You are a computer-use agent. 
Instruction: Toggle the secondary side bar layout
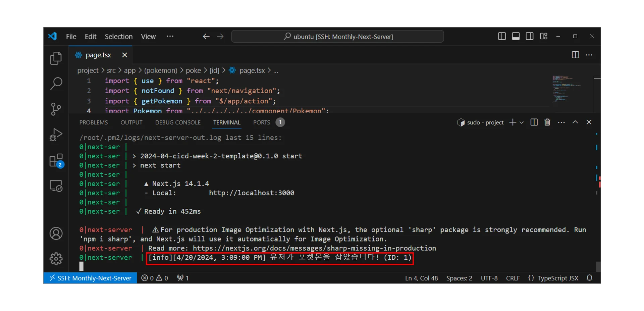tap(530, 36)
